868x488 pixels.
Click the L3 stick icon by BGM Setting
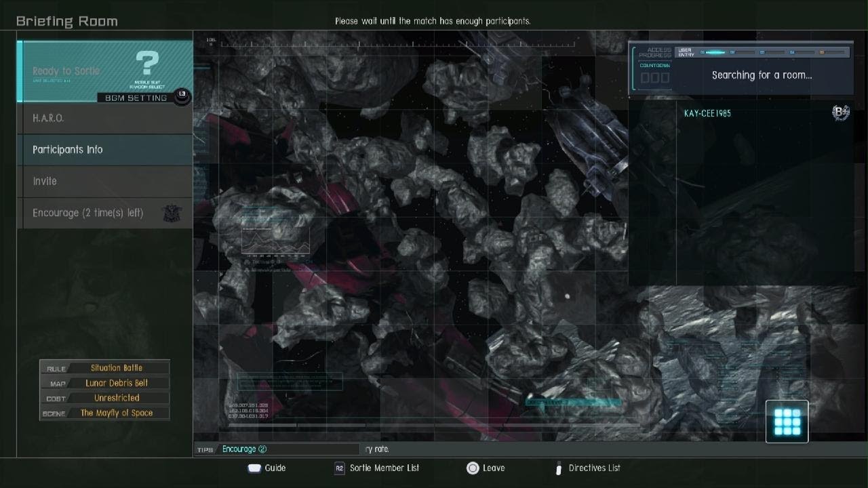[x=182, y=97]
